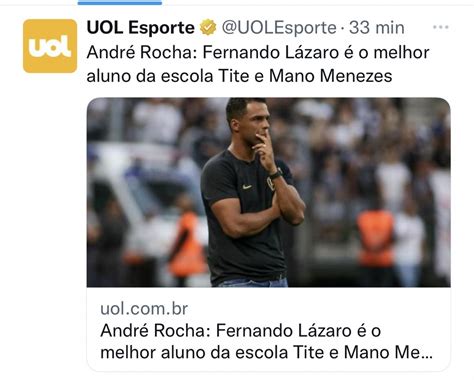The height and width of the screenshot is (380, 474).
Task: Open the 33 min timestamp
Action: [x=377, y=27]
